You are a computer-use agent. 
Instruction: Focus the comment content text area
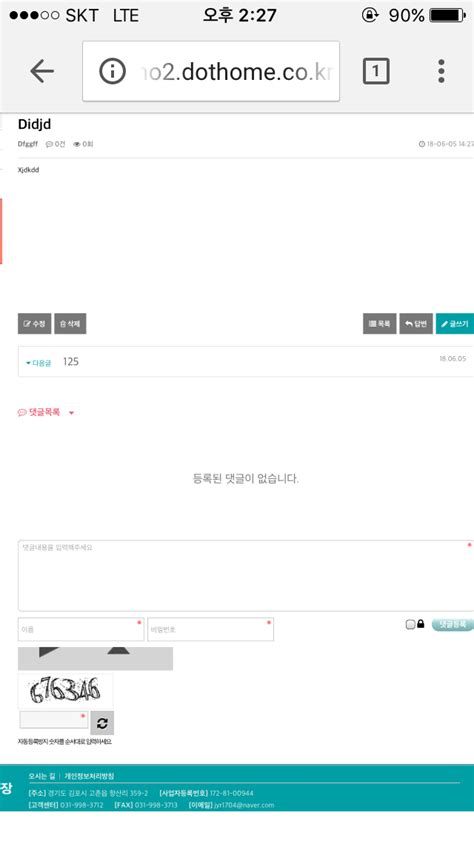click(x=246, y=576)
